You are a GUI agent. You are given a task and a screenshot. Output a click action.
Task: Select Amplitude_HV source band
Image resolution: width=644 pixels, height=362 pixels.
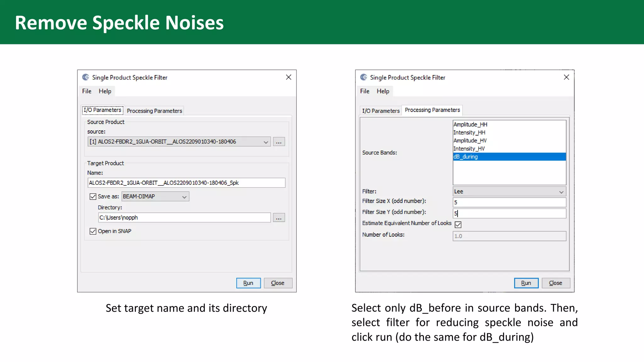click(x=509, y=140)
